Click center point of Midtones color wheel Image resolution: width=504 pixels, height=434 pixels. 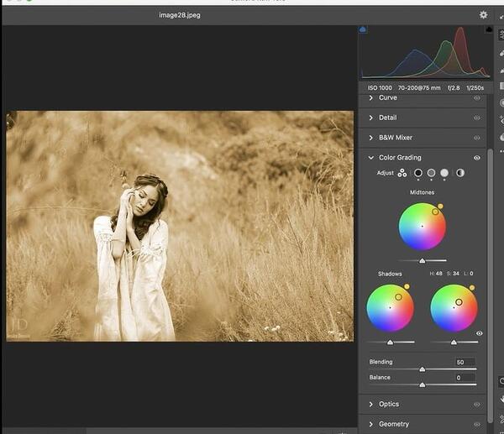pyautogui.click(x=422, y=226)
